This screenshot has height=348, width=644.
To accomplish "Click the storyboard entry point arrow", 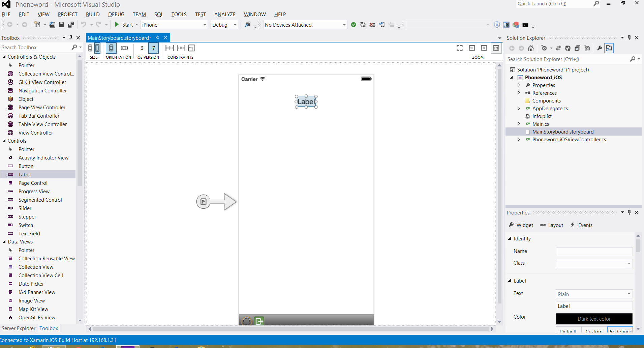I will pyautogui.click(x=216, y=202).
